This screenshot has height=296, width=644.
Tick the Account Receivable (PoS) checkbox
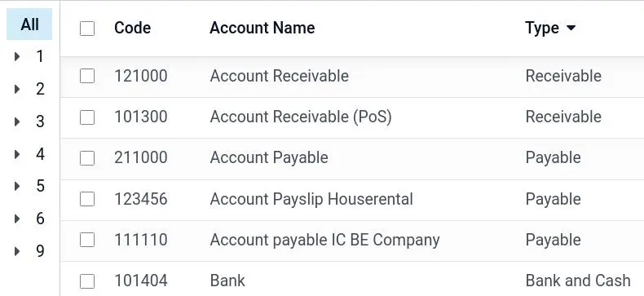87,117
